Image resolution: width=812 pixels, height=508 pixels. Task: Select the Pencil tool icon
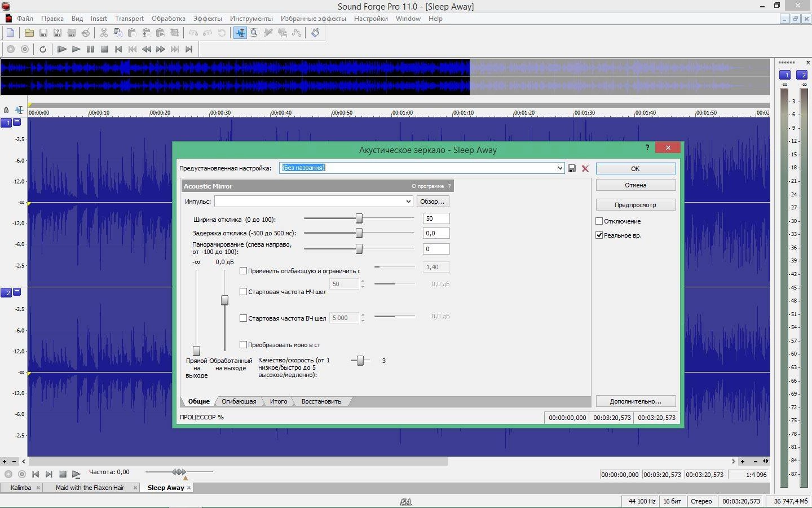click(268, 33)
